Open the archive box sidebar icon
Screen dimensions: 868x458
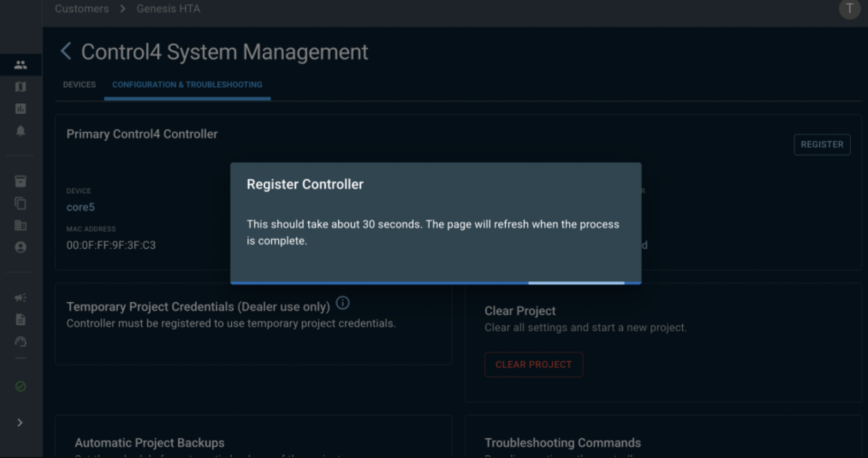point(20,181)
